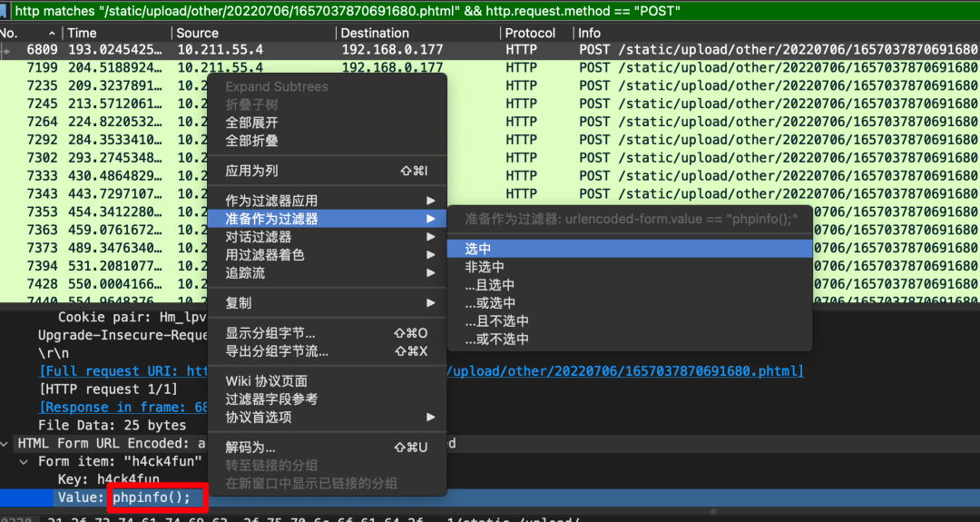Select packet number 7428 row
This screenshot has height=522, width=980.
(103, 284)
